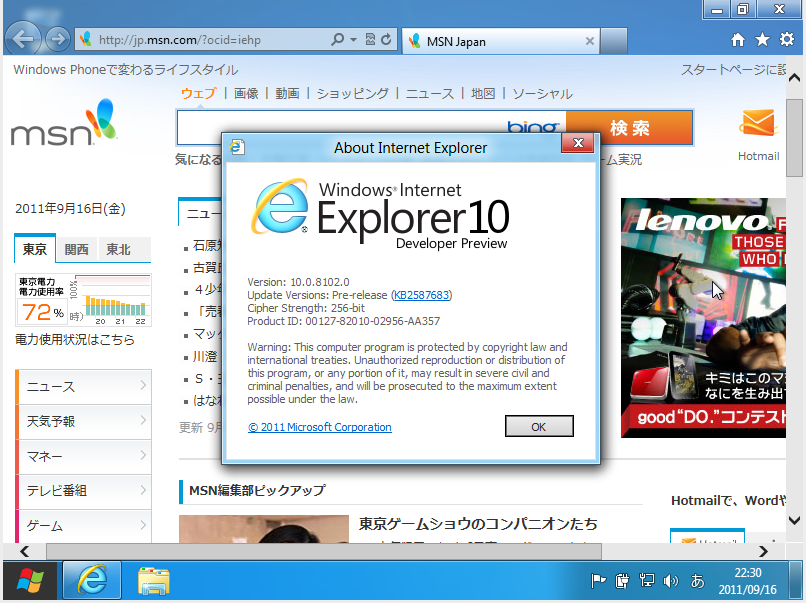Open Favorites with the star icon
This screenshot has width=806, height=603.
[x=762, y=40]
